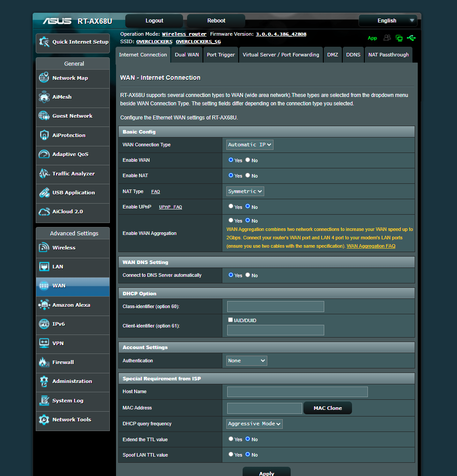Click the AiCloud 2.0 cloud icon

(44, 212)
